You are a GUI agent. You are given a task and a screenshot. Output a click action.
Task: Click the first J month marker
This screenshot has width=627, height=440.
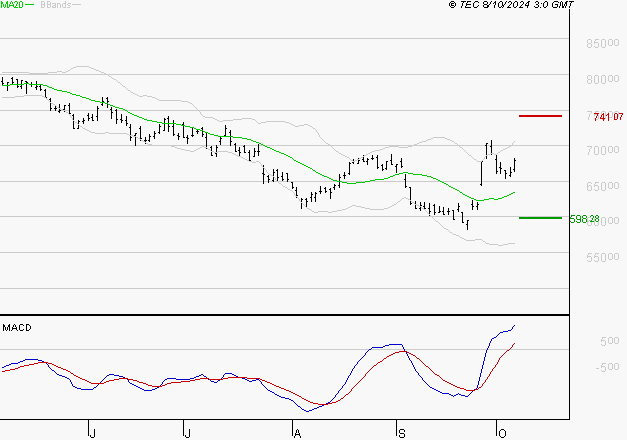pos(92,433)
